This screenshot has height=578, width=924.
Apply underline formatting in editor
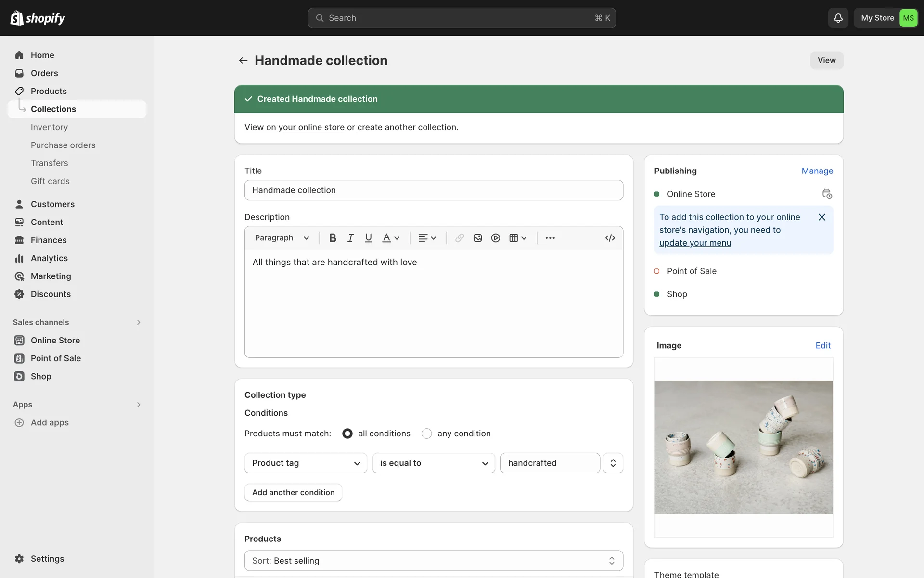coord(368,238)
